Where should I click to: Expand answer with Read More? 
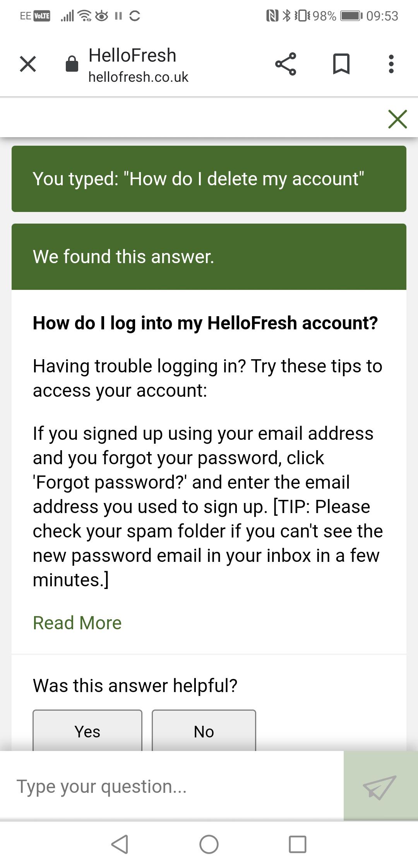[77, 623]
